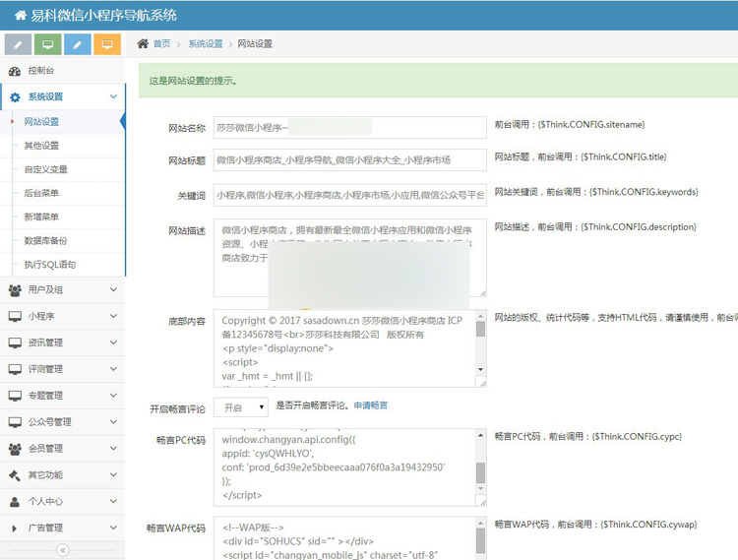
Task: Click the 底部内容 textarea scrollbar thumb
Action: point(480,329)
